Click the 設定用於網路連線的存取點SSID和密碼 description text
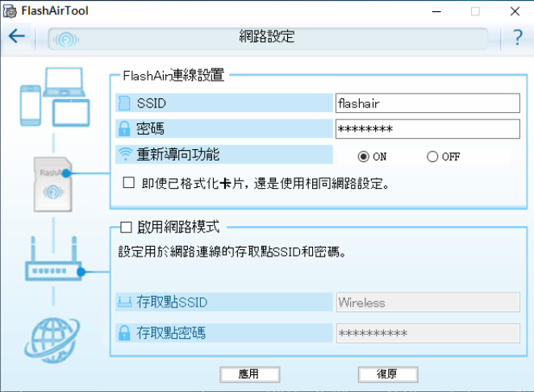Image resolution: width=534 pixels, height=392 pixels. pos(232,252)
